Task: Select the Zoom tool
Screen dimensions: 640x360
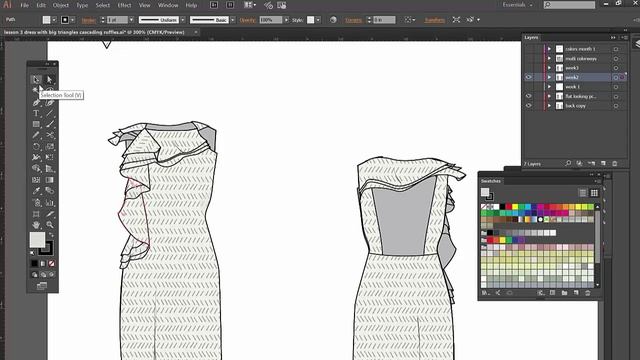Action: coord(49,224)
